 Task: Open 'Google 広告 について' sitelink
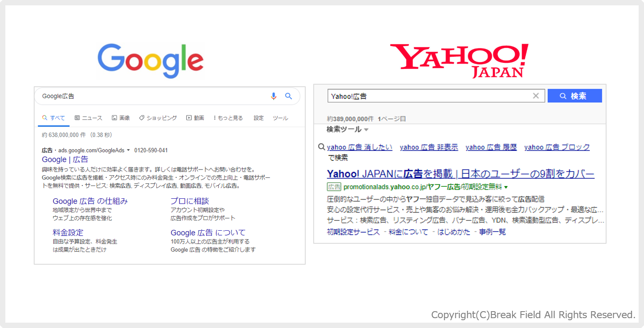[x=208, y=232]
